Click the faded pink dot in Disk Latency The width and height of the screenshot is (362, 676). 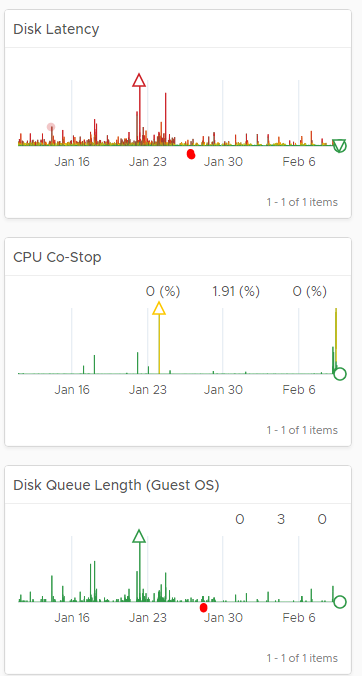(51, 127)
